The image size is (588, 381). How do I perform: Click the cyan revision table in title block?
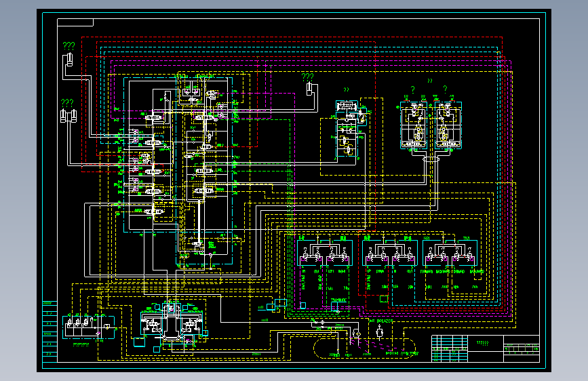point(450,348)
